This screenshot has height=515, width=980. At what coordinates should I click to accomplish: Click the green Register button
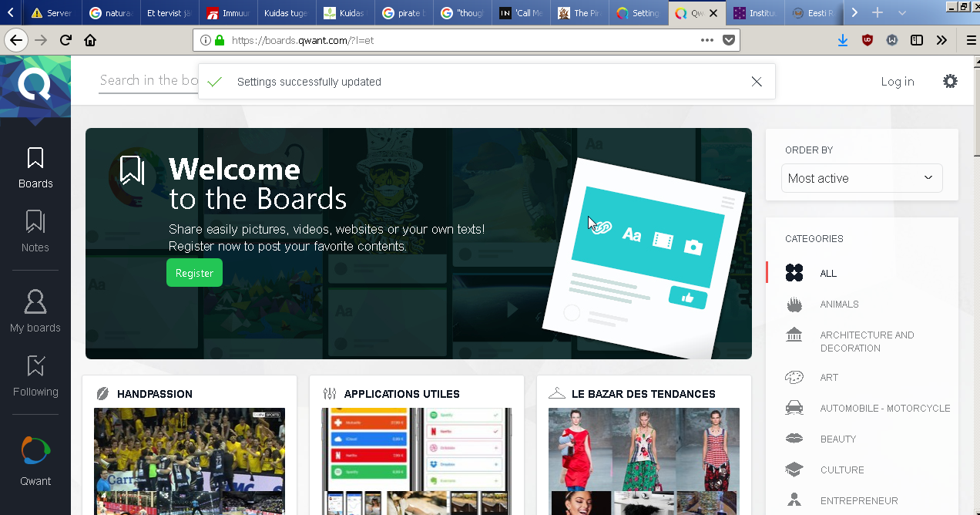tap(194, 273)
